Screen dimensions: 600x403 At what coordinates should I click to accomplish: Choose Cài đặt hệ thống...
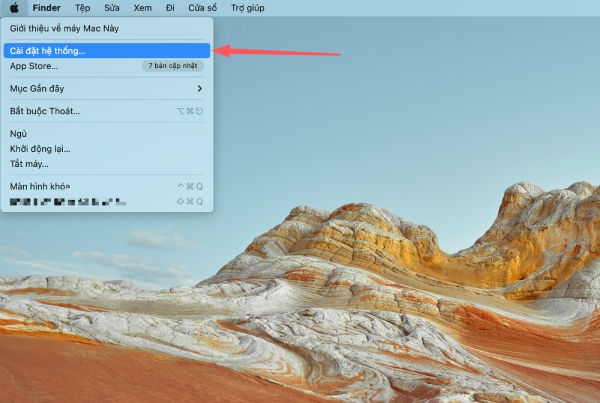click(107, 51)
